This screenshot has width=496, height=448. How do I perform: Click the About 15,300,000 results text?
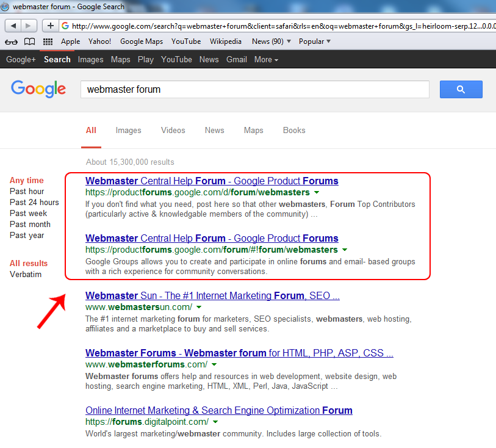point(130,162)
